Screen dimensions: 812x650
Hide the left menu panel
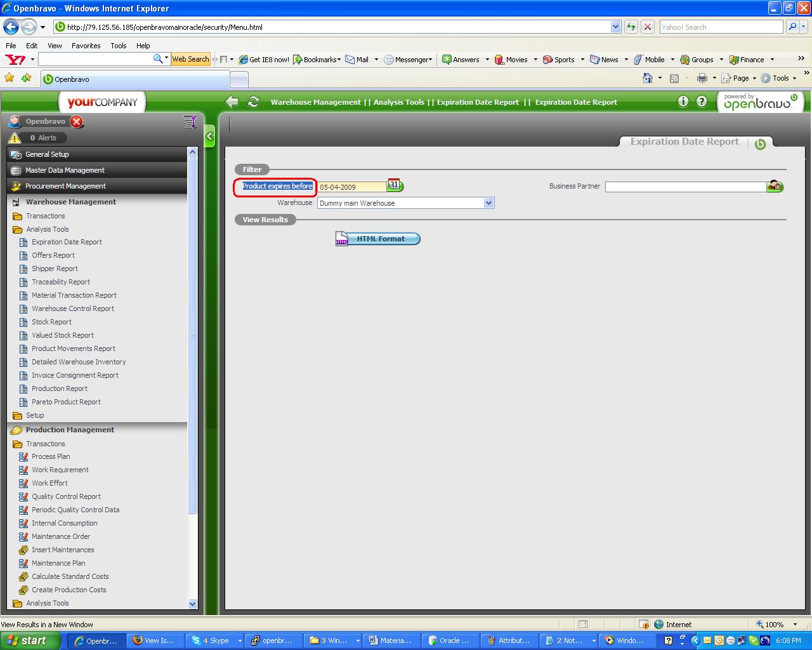[x=210, y=136]
